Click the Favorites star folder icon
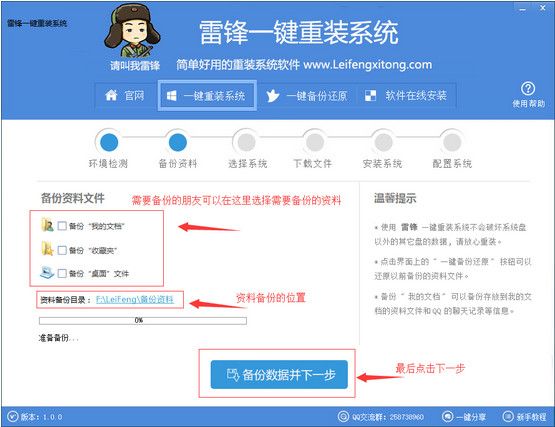This screenshot has height=427, width=555. point(47,249)
